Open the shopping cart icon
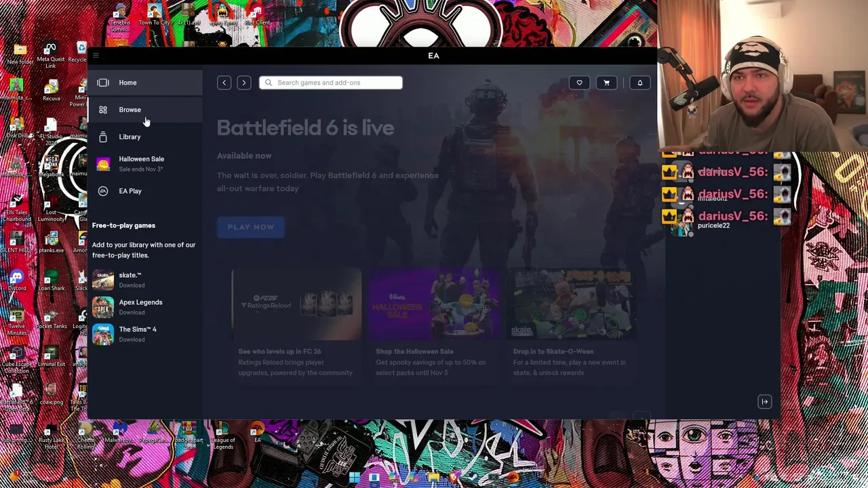This screenshot has height=488, width=868. [606, 83]
